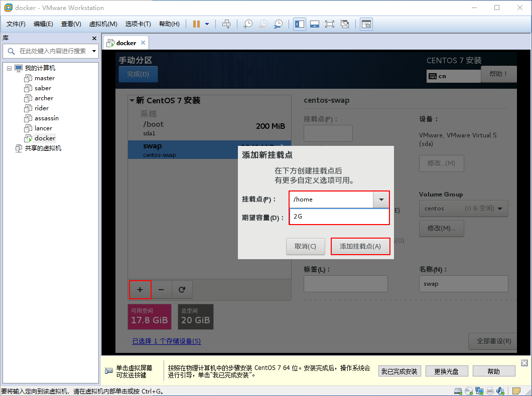Click the pause virtual machine icon

196,24
